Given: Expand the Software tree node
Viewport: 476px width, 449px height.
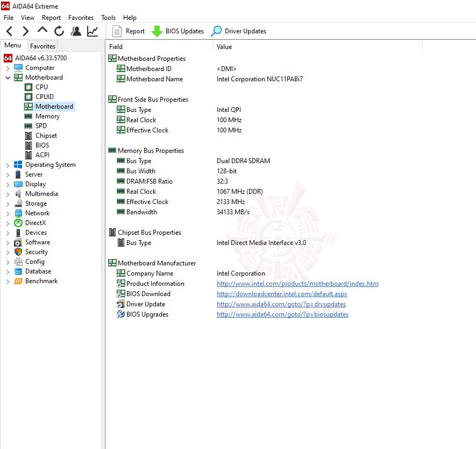Looking at the screenshot, I should [x=8, y=242].
